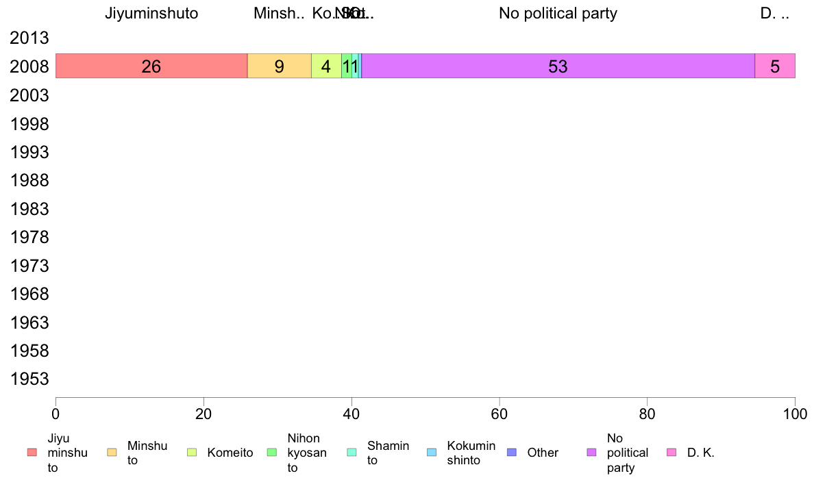Click the D. K. pink legend swatch
This screenshot has width=814, height=504.
(x=671, y=453)
